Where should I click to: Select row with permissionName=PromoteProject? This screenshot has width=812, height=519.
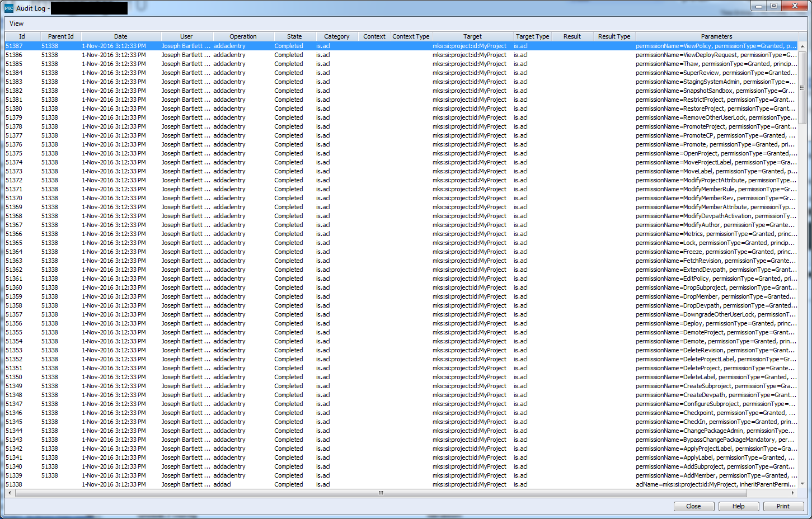tap(401, 126)
